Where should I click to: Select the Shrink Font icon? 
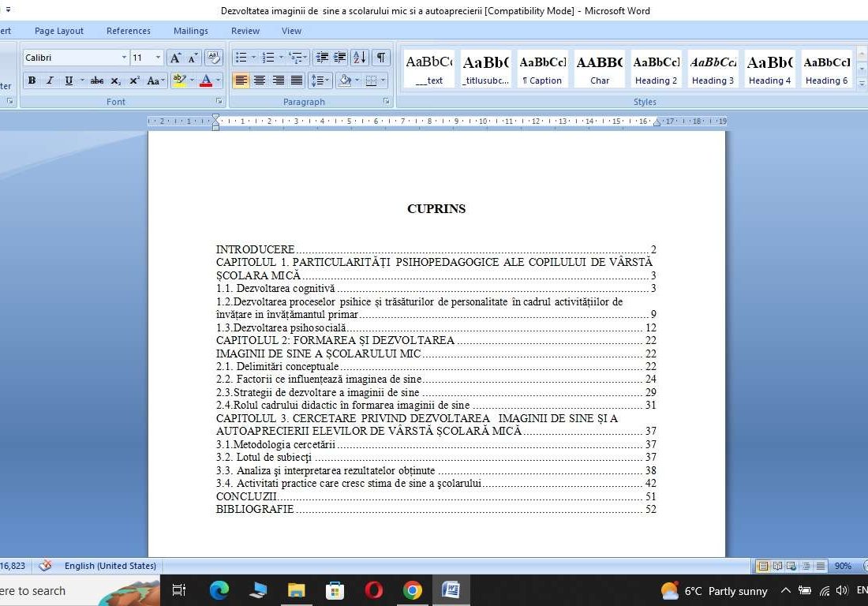[191, 57]
